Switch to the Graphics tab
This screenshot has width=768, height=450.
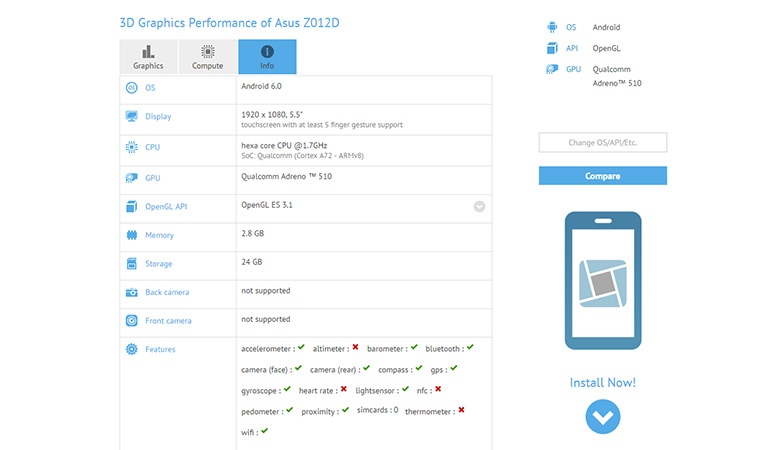(148, 57)
